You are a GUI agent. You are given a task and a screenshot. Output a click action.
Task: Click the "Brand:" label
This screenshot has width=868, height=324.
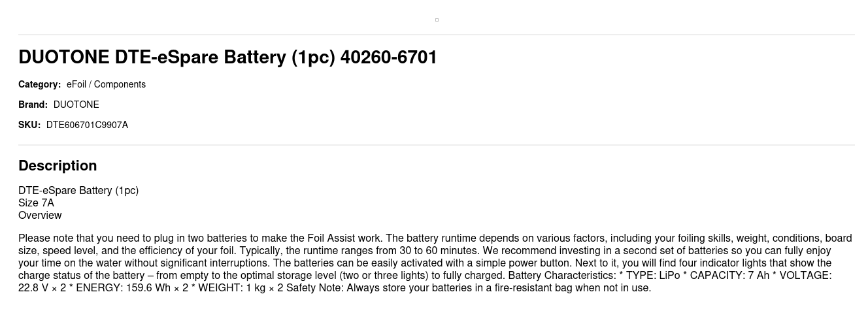[33, 105]
